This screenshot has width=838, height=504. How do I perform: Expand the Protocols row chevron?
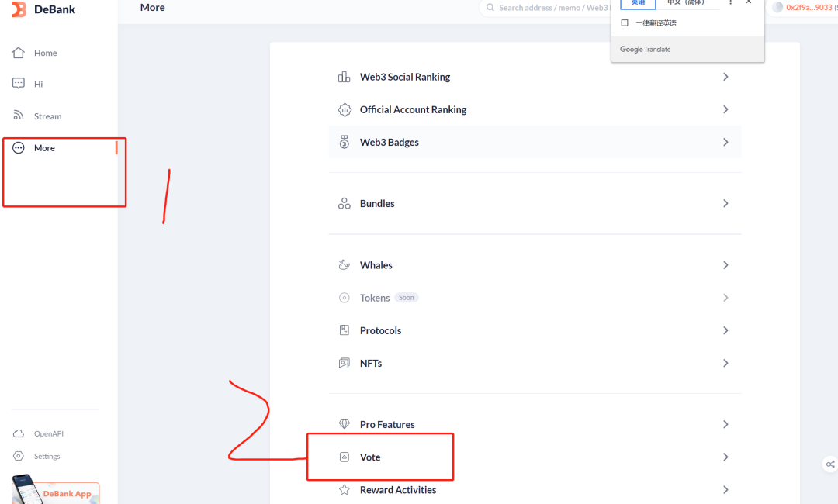725,330
